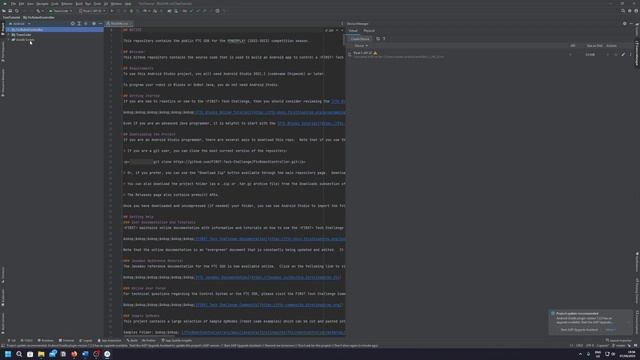Click Collapse All in Project panel

pyautogui.click(x=86, y=24)
